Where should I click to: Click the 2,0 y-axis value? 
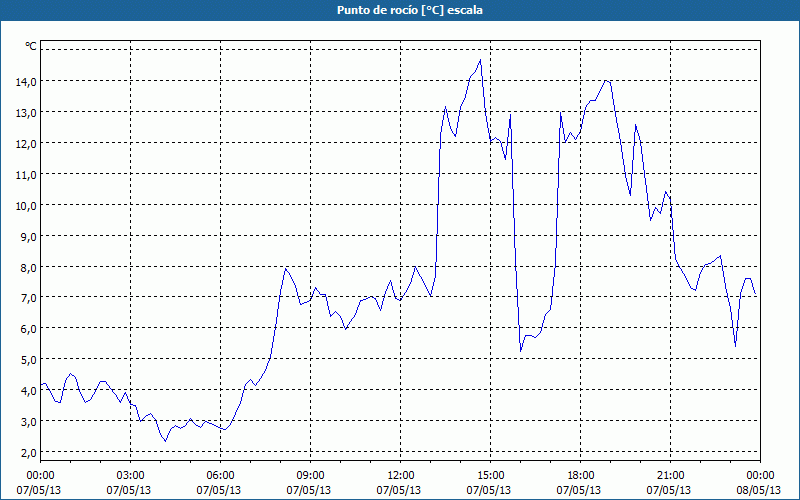pos(28,453)
